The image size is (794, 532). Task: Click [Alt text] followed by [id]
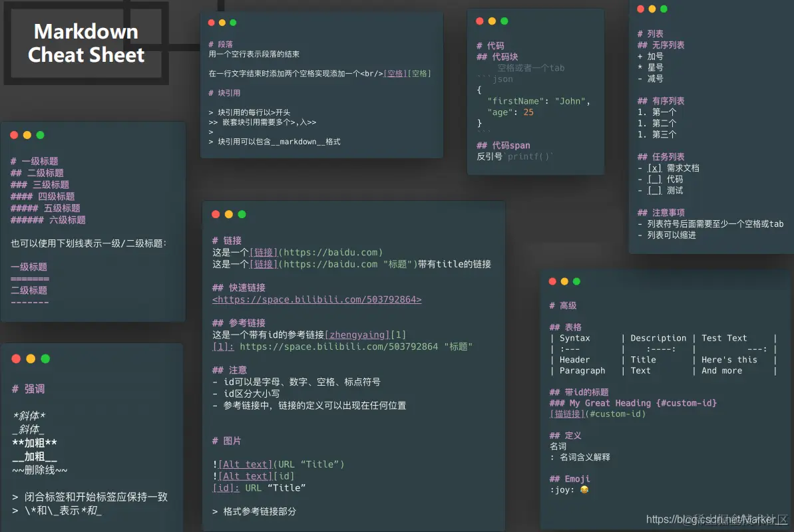[x=245, y=476]
